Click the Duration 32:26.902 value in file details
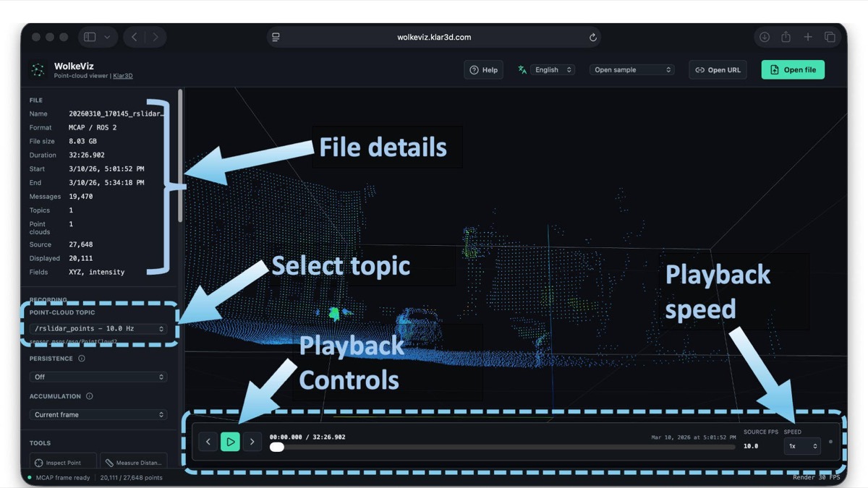The height and width of the screenshot is (488, 868). [x=87, y=155]
